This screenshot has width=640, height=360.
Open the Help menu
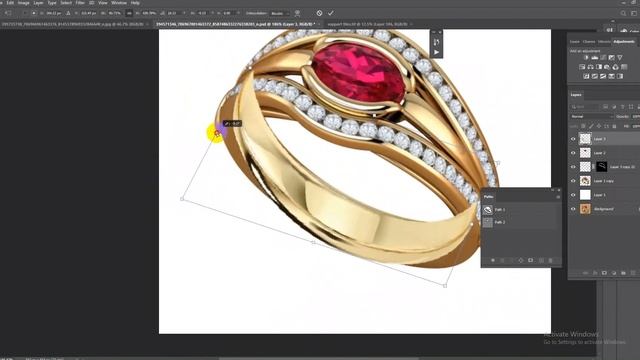pyautogui.click(x=135, y=2)
